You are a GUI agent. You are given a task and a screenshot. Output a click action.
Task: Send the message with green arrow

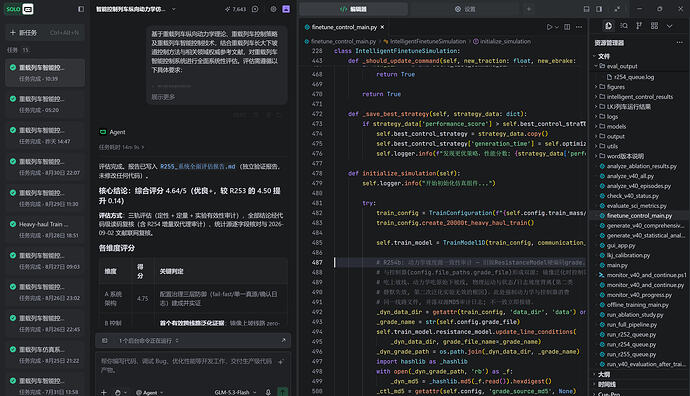(x=283, y=392)
